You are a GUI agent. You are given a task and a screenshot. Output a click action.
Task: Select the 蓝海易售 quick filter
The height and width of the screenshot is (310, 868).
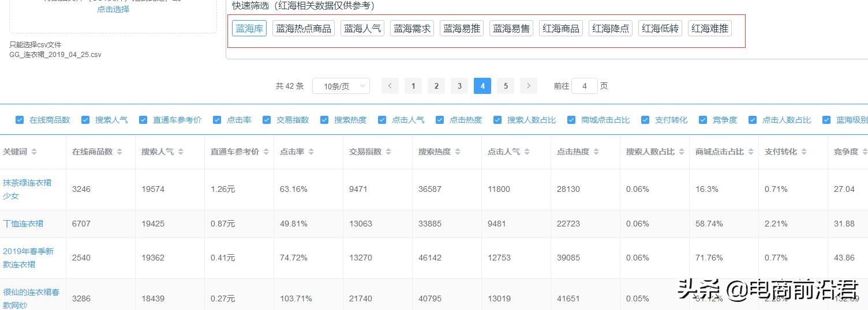pos(511,28)
